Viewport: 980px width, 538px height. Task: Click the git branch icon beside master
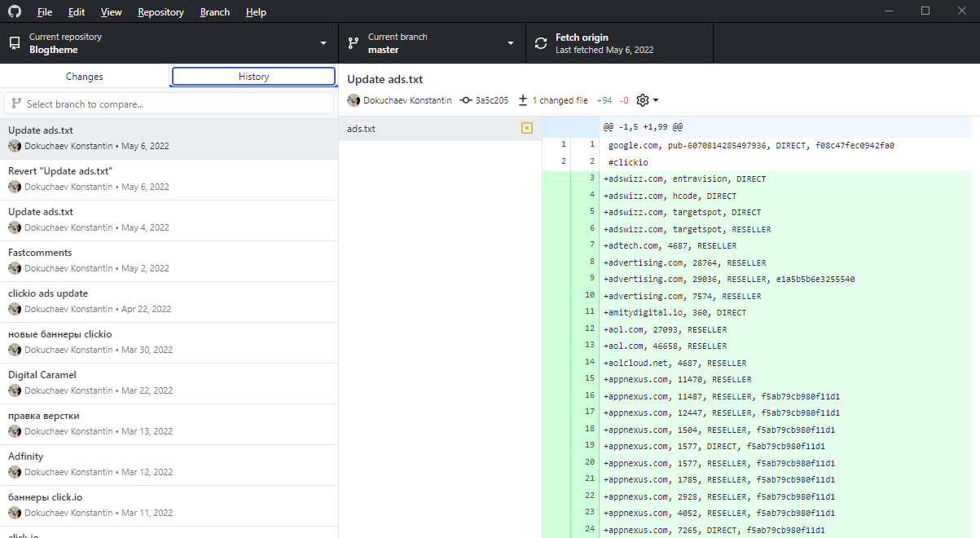click(x=354, y=43)
